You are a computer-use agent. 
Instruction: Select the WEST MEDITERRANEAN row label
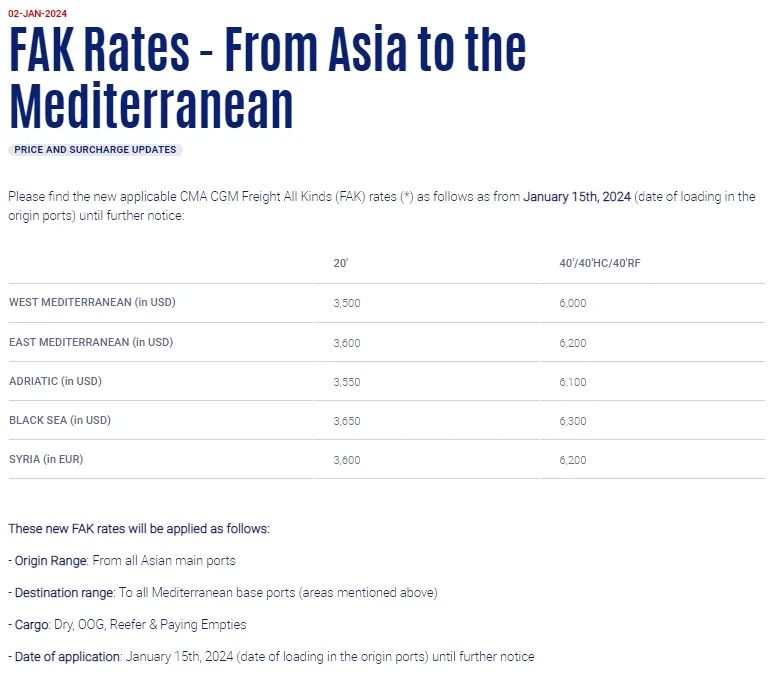coord(92,303)
